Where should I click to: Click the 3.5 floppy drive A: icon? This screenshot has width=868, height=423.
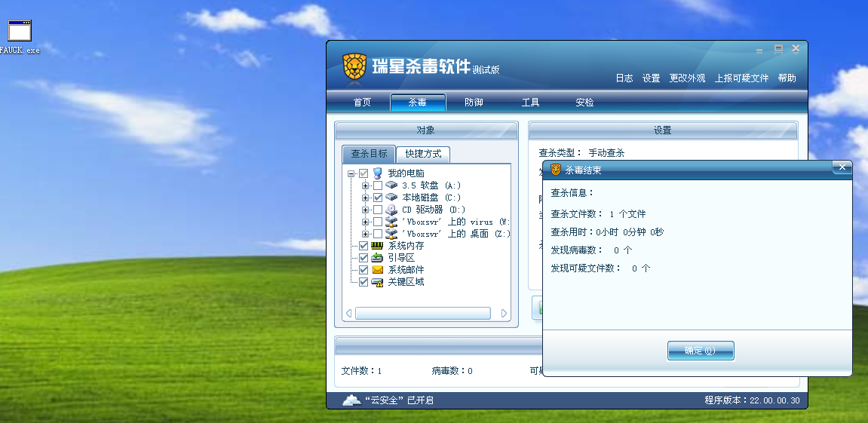pyautogui.click(x=391, y=185)
